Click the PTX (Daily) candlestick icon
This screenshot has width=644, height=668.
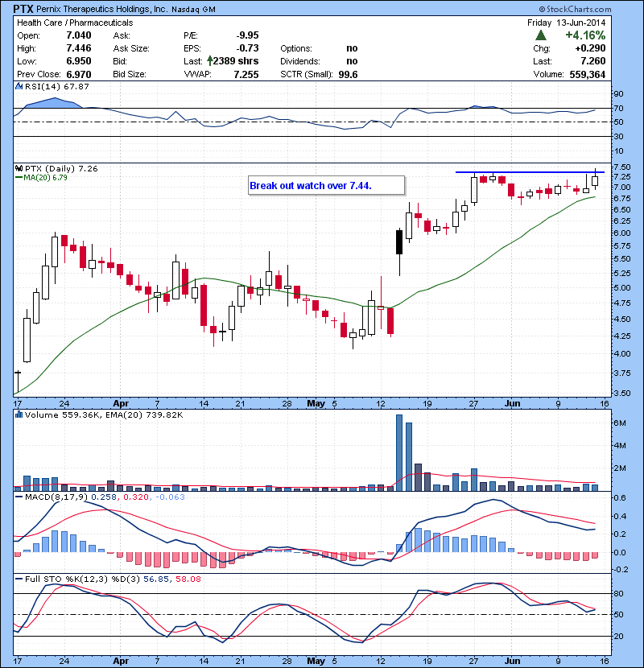19,168
